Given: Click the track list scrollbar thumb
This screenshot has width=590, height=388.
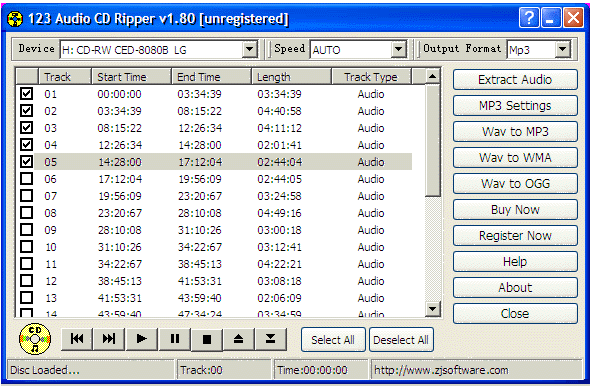Looking at the screenshot, I should tap(433, 140).
